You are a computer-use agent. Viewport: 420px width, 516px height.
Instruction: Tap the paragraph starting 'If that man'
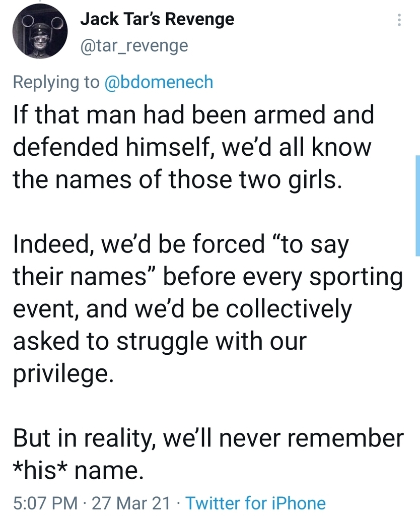point(191,147)
